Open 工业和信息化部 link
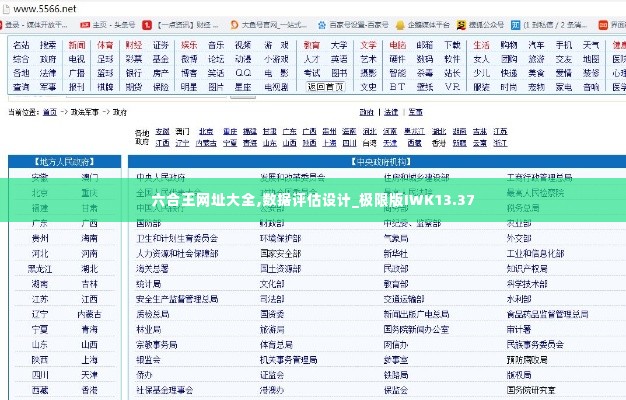Screen dimensions: 626x400 [535, 253]
